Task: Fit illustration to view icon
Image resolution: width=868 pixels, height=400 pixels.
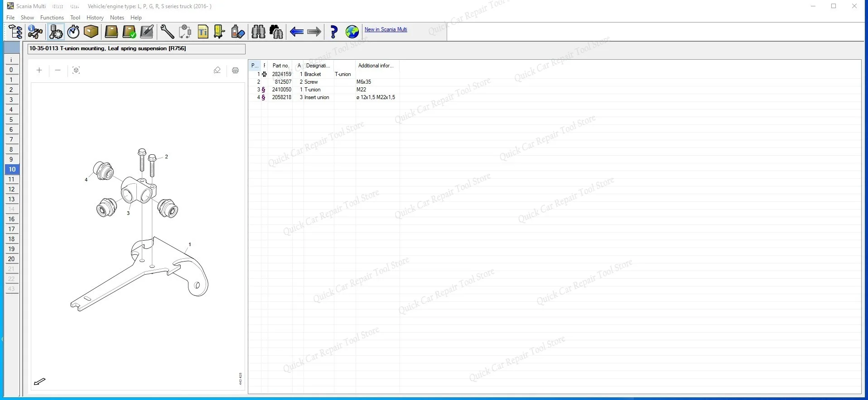Action: tap(76, 70)
